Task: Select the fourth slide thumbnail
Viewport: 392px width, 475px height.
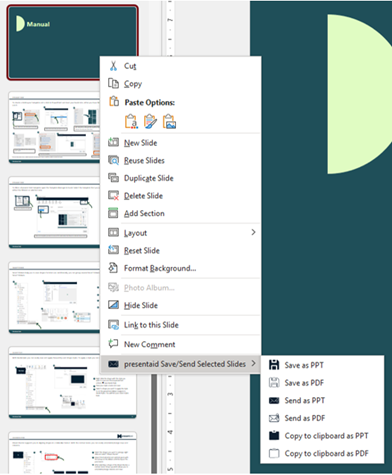Action: pyautogui.click(x=54, y=297)
